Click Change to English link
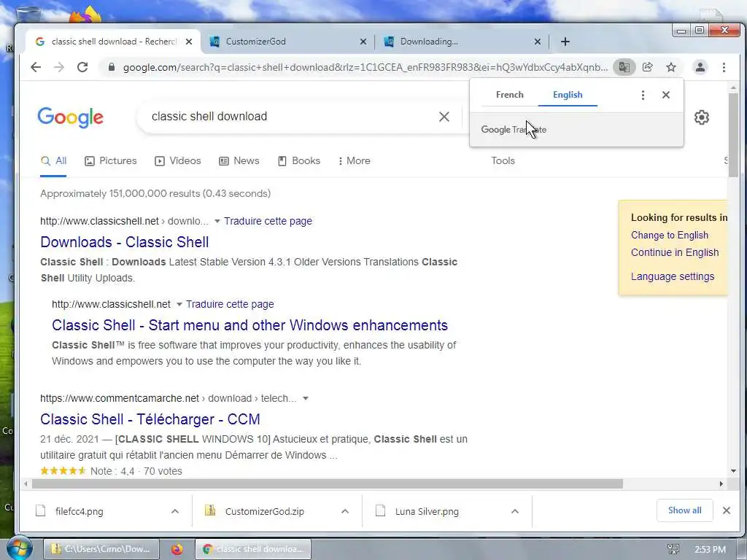 [x=670, y=236]
